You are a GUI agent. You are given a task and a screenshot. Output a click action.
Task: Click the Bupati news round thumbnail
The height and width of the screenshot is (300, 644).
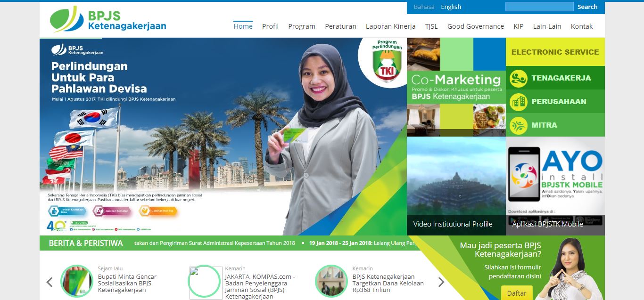point(77,281)
